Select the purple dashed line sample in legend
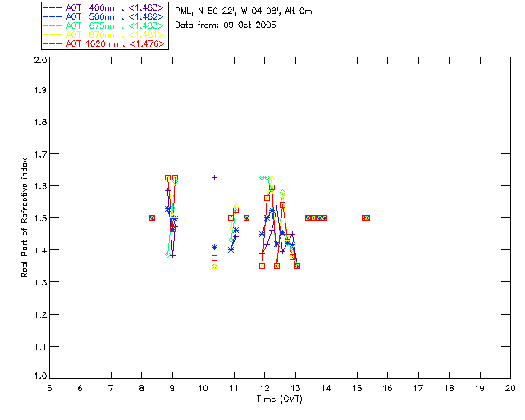Screen dimensions: 525x420 click(52, 7)
